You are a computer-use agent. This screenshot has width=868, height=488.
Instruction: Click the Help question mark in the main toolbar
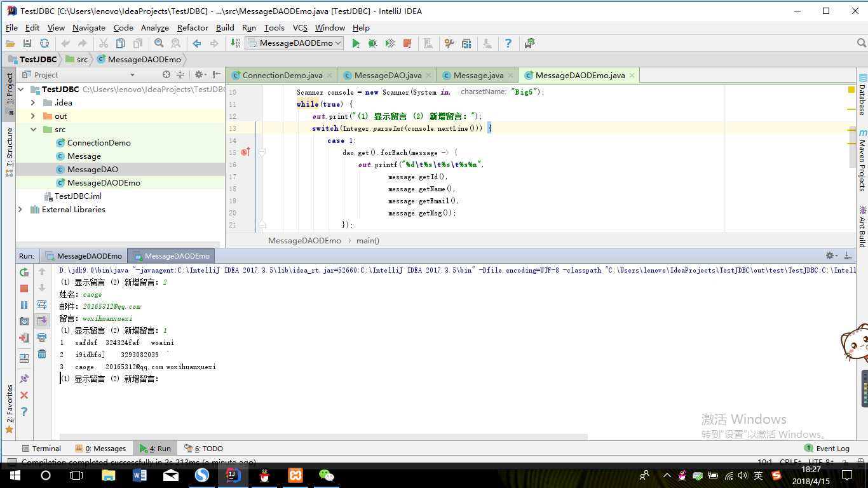click(508, 43)
